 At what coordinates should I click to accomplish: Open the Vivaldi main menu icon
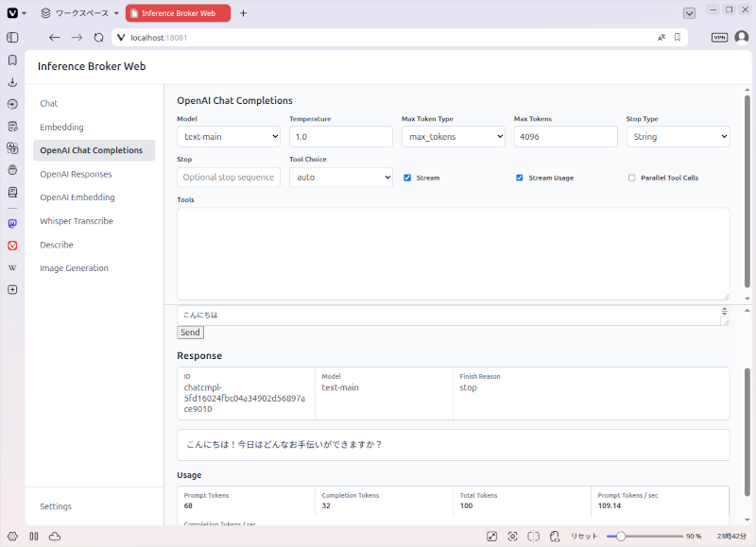12,13
